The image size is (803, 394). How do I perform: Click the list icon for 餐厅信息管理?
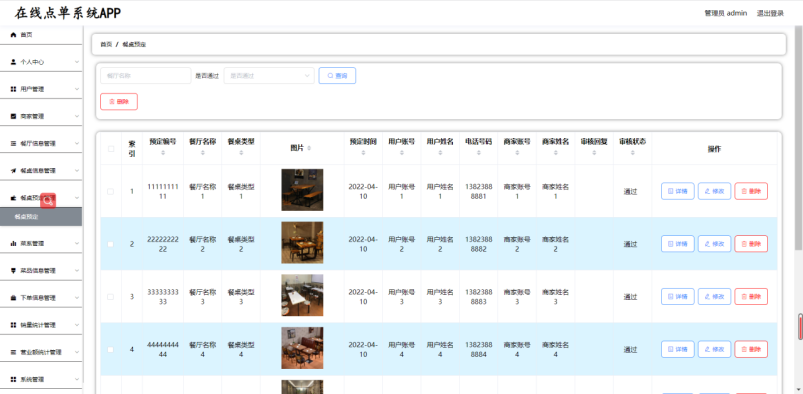[13, 143]
